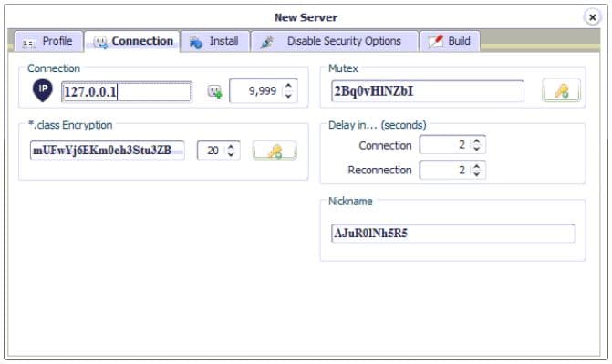Image resolution: width=612 pixels, height=364 pixels.
Task: Increase Connection delay seconds
Action: [x=477, y=141]
